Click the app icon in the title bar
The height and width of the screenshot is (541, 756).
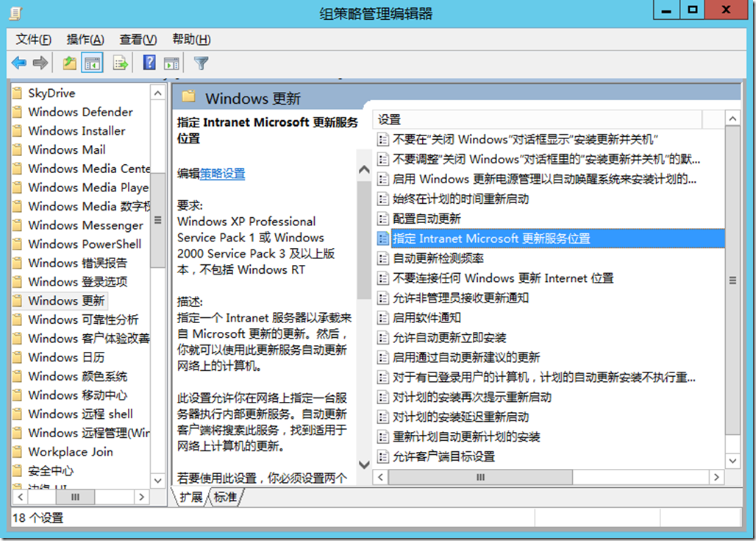[x=16, y=13]
